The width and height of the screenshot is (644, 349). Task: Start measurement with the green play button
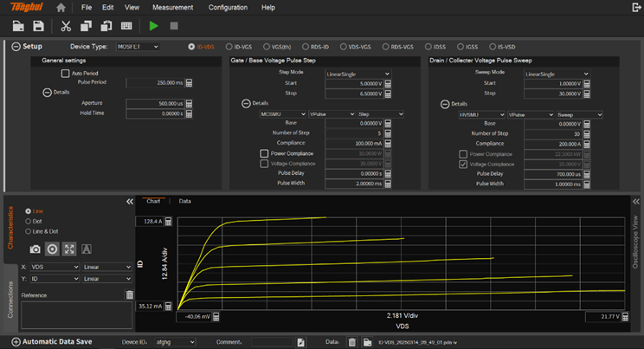click(x=153, y=26)
